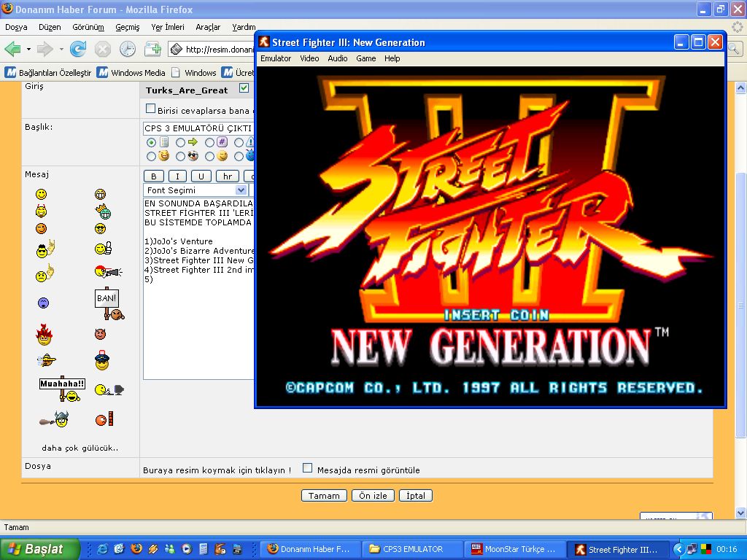The height and width of the screenshot is (560, 747).
Task: Insert the BAN! sign emoticon
Action: [x=109, y=304]
